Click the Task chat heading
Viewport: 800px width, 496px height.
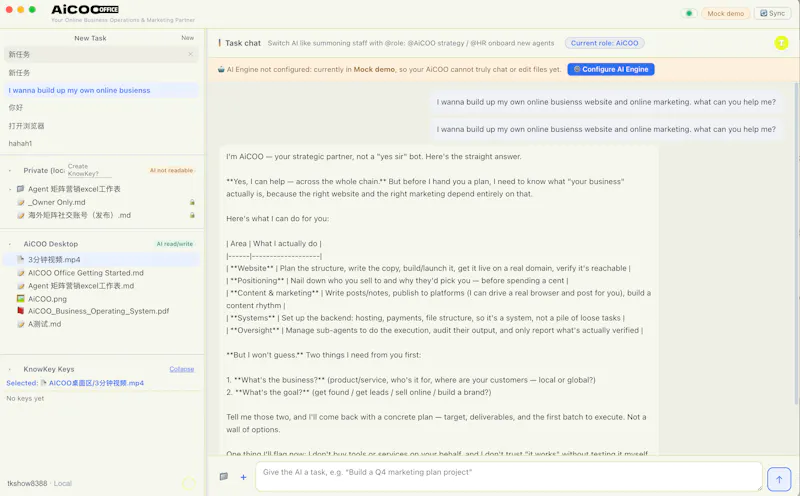[243, 43]
